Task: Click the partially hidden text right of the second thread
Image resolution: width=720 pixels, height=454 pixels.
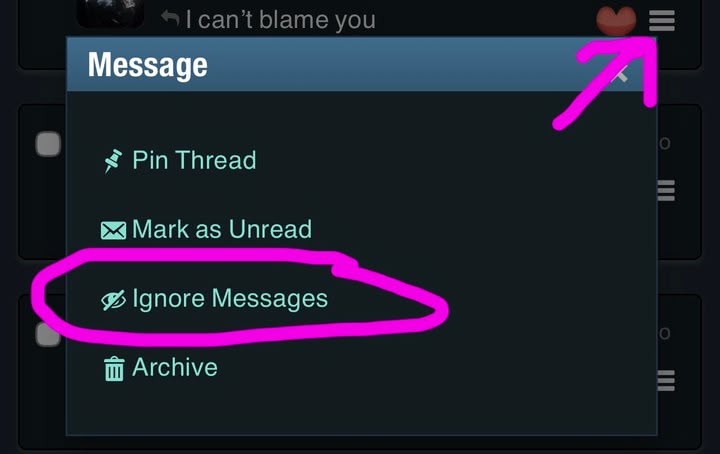Action: (x=664, y=143)
